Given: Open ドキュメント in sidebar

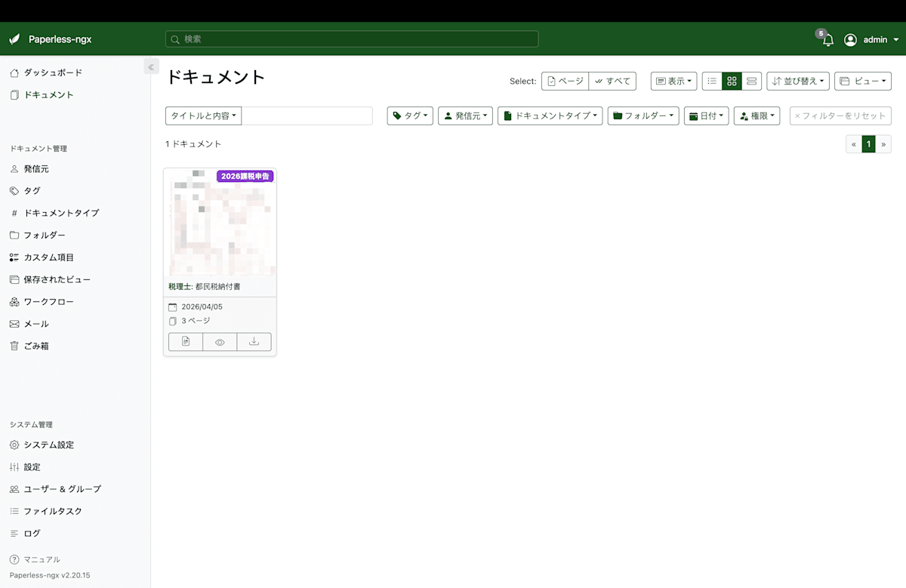Looking at the screenshot, I should pos(42,95).
